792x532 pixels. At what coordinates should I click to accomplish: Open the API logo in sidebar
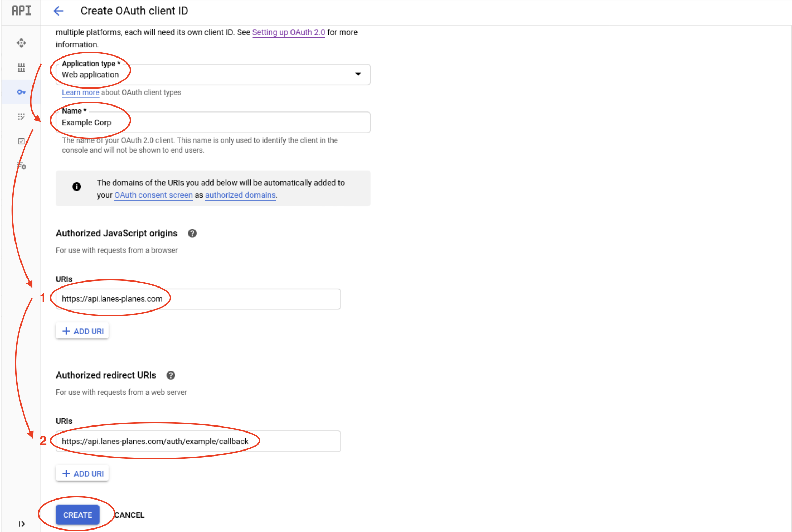coord(22,11)
